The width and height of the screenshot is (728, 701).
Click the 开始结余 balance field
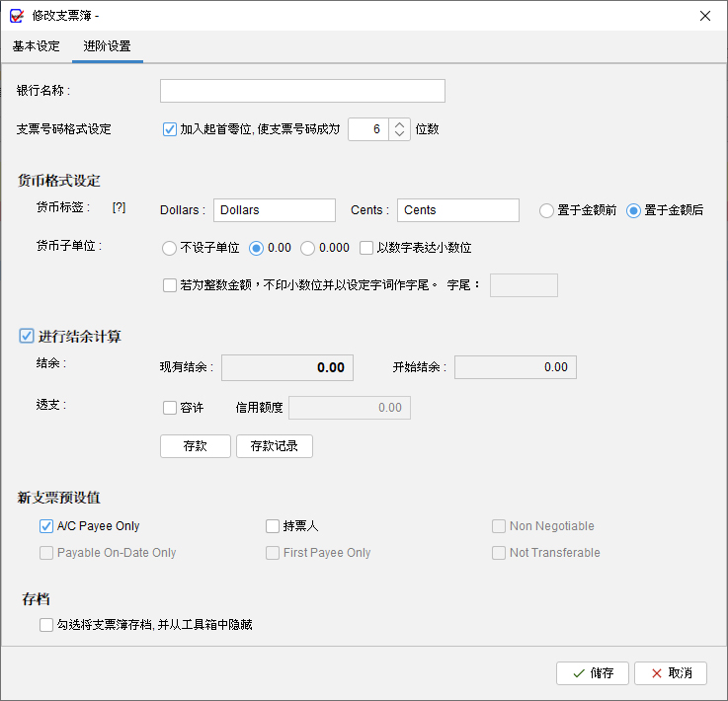[x=516, y=367]
